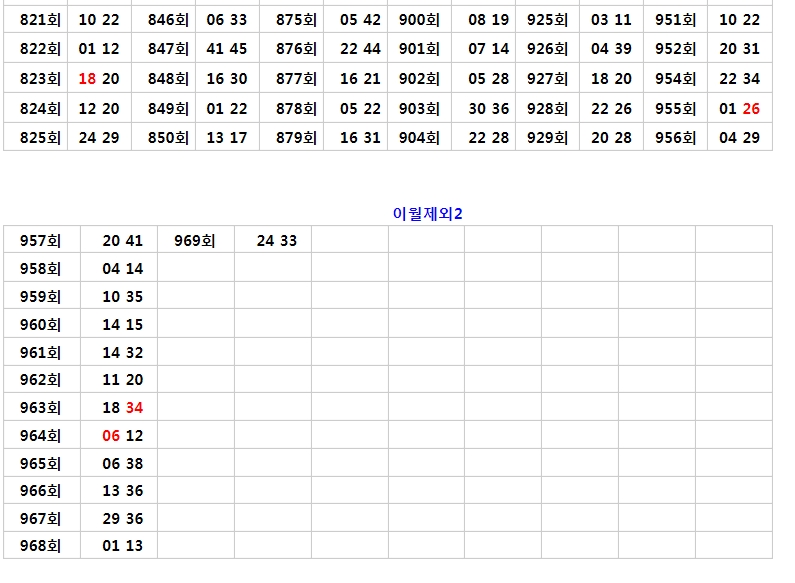Image resolution: width=795 pixels, height=583 pixels.
Task: Click the 06 12 cell beside 964회
Action: coord(123,436)
